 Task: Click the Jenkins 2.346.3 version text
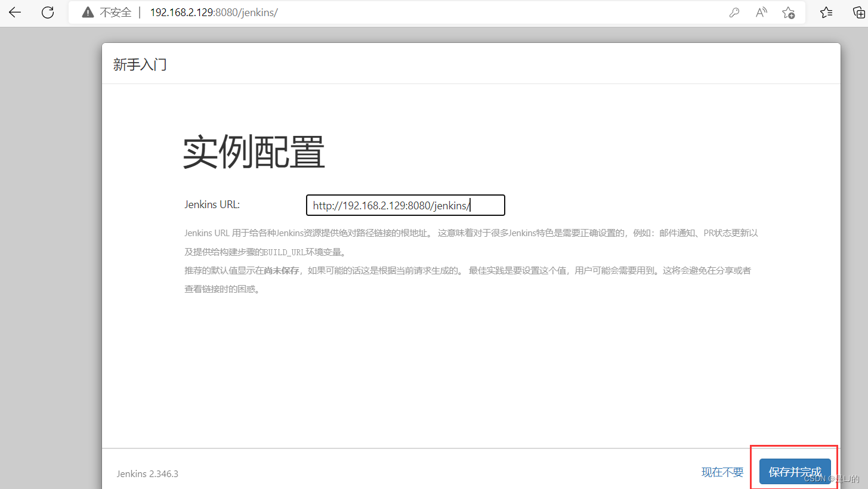(147, 474)
